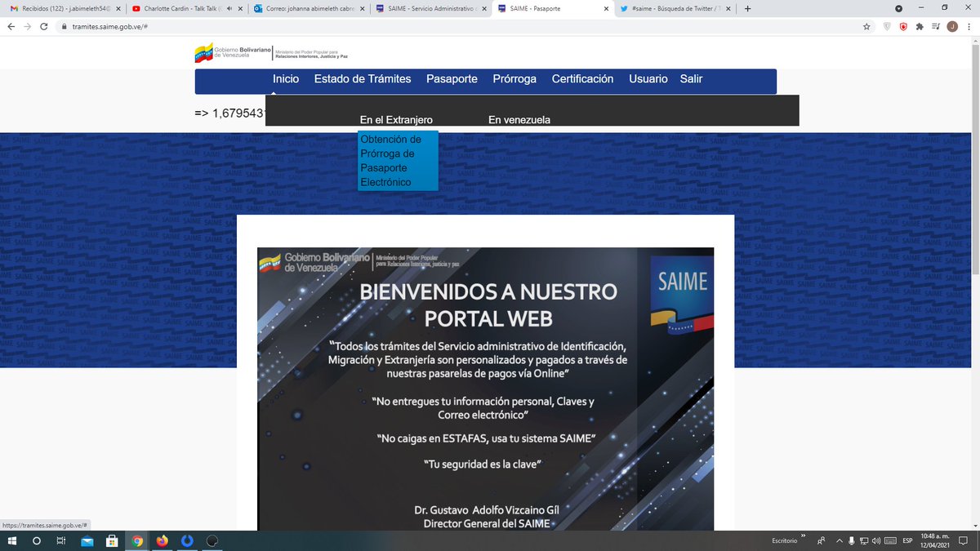The image size is (980, 551).
Task: Click the browser forward arrow
Action: coord(29,26)
